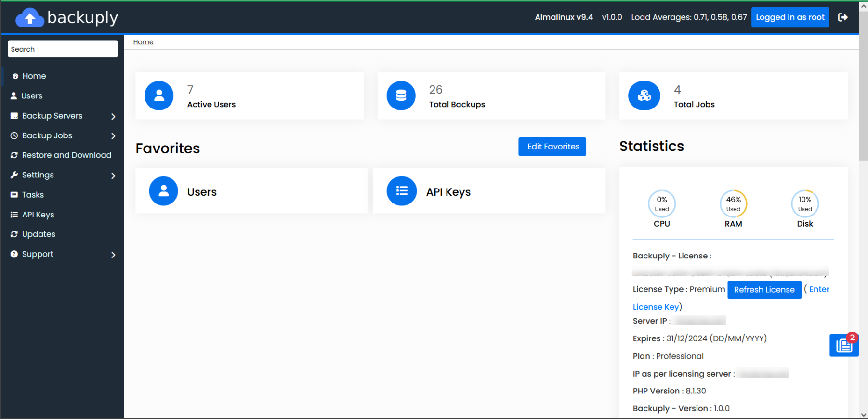This screenshot has height=419, width=868.
Task: Click the 'v1.0.0' version text in header
Action: pos(612,17)
